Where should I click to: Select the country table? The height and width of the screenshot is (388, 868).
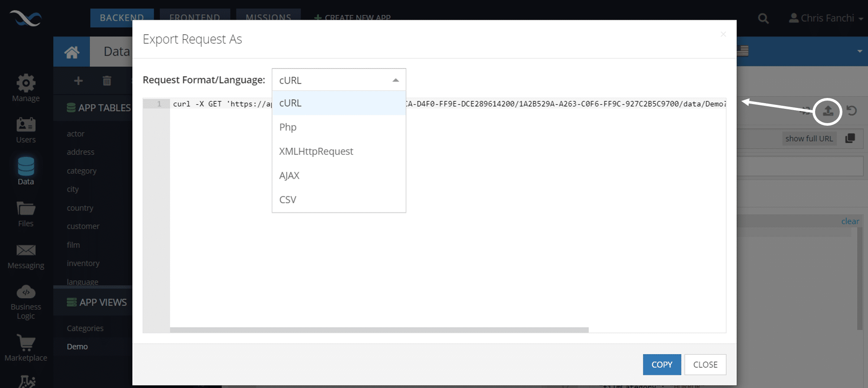(80, 208)
